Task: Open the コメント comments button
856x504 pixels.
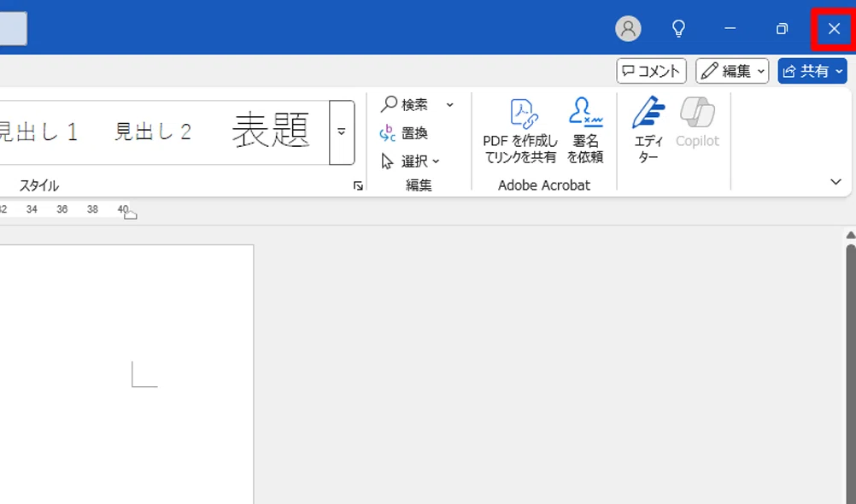Action: pos(651,71)
